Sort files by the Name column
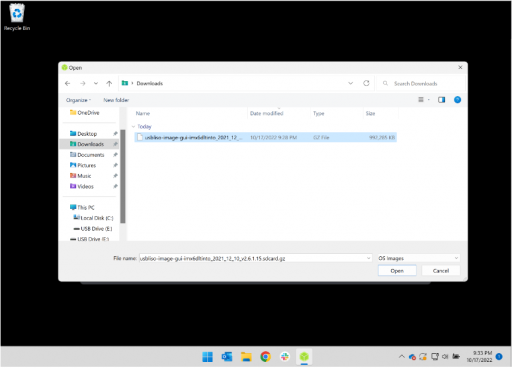The height and width of the screenshot is (368, 512). (x=143, y=113)
